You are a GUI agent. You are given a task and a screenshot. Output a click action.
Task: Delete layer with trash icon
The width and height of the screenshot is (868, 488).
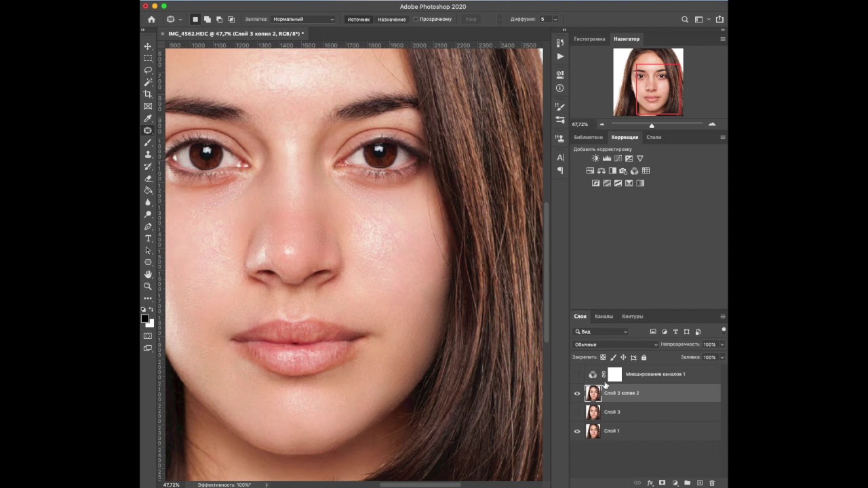[x=711, y=483]
